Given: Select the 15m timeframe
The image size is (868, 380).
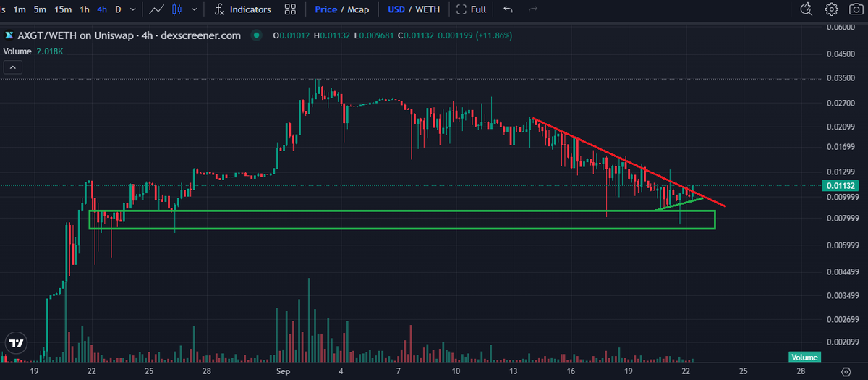Looking at the screenshot, I should pos(63,9).
